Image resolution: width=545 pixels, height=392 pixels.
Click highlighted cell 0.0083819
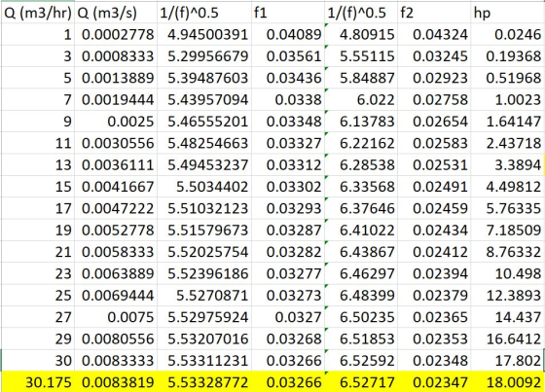[116, 382]
